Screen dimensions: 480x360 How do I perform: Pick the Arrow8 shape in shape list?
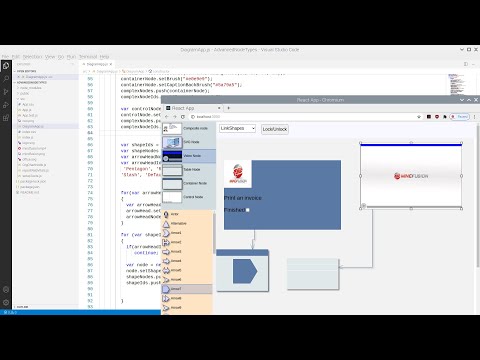click(187, 298)
